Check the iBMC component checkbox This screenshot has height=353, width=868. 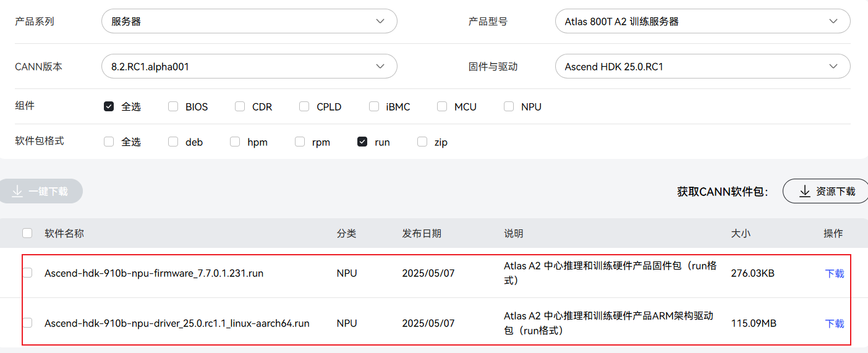coord(374,106)
